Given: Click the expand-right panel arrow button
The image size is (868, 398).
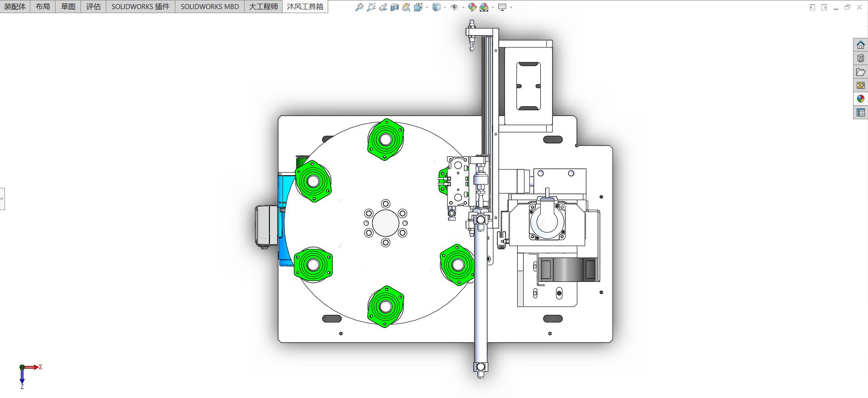Looking at the screenshot, I should (x=824, y=7).
